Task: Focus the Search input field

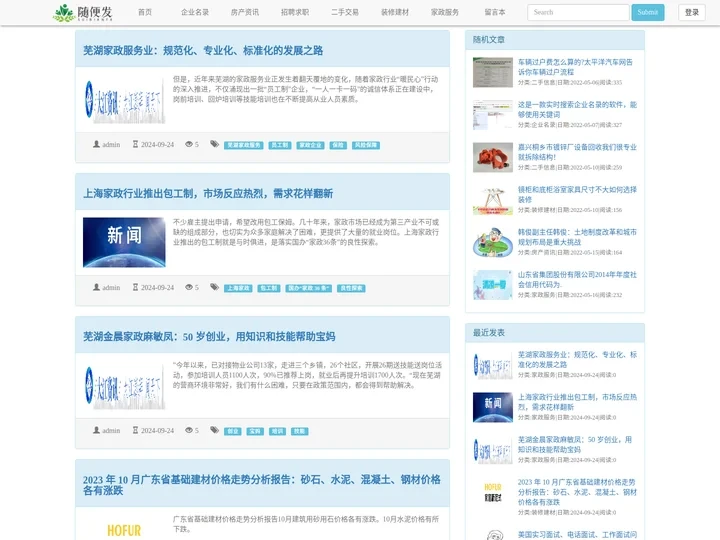Action: (578, 12)
